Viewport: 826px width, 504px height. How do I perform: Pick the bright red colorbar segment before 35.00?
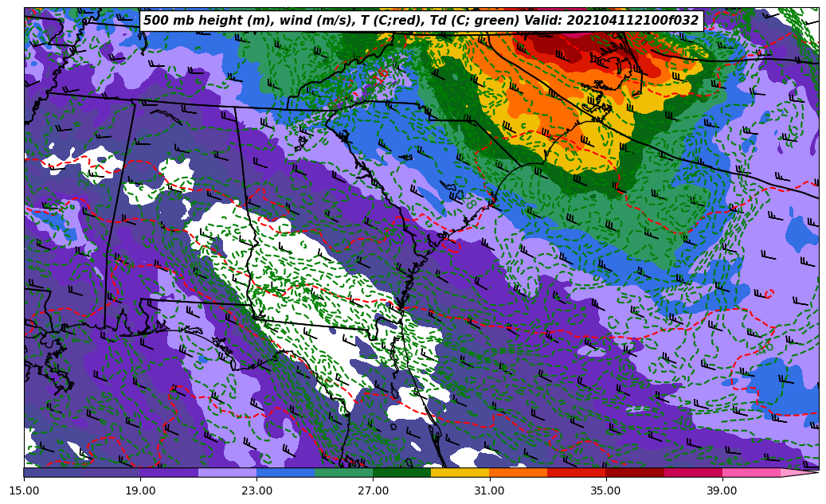(x=577, y=472)
